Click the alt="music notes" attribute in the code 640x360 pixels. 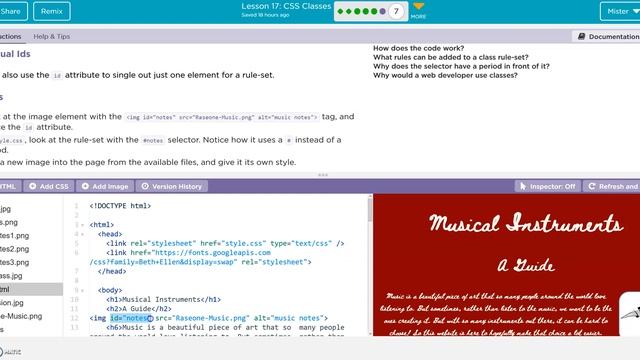tap(289, 318)
